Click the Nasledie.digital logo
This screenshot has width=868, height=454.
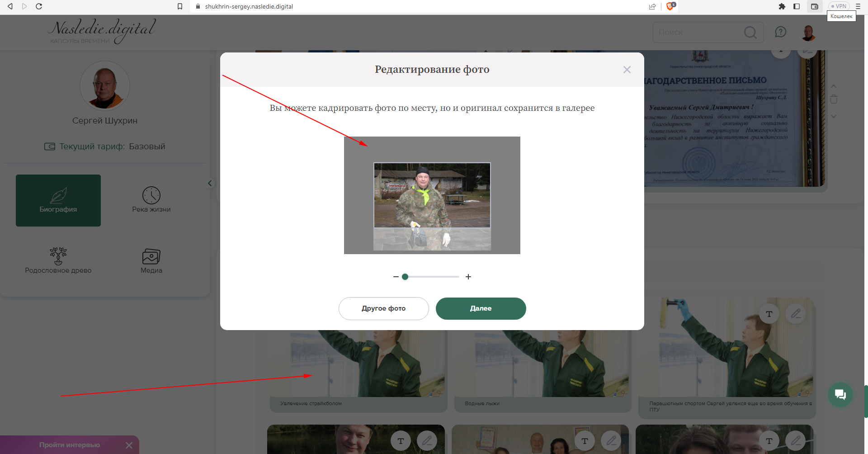[102, 31]
